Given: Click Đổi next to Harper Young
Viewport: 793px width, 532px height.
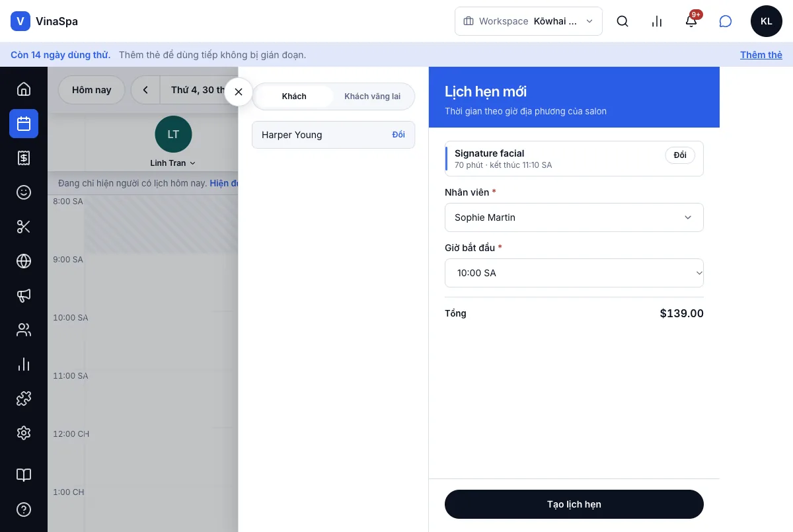Looking at the screenshot, I should click(398, 135).
